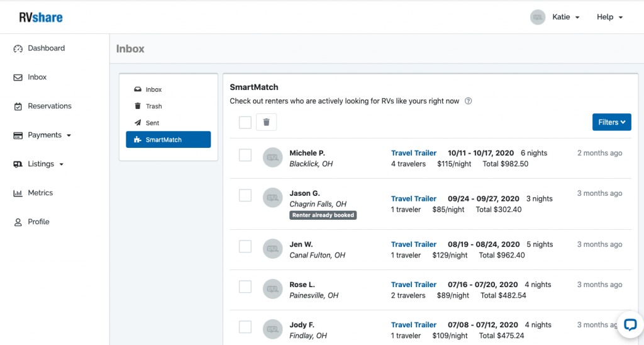Expand the Payments submenu arrow

pos(69,135)
